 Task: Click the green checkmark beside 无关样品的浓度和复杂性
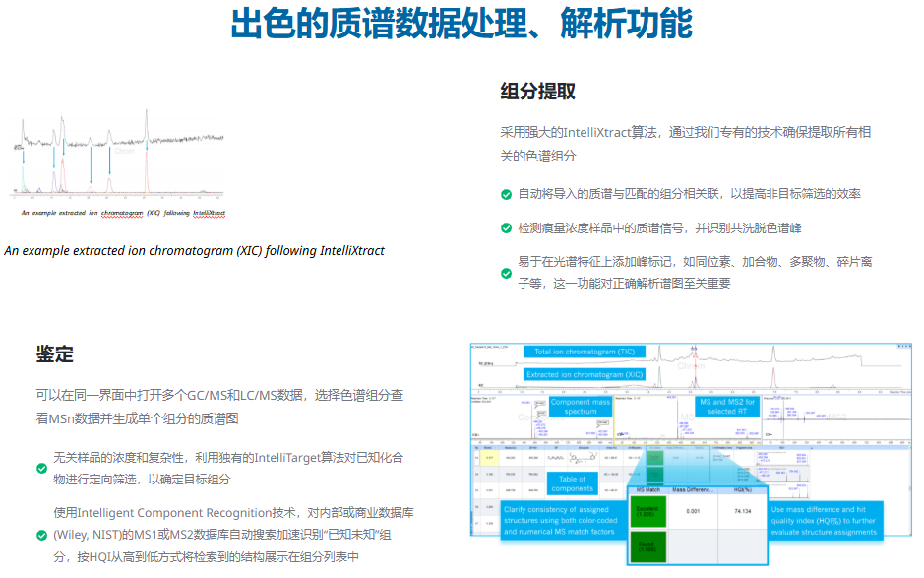tap(41, 469)
